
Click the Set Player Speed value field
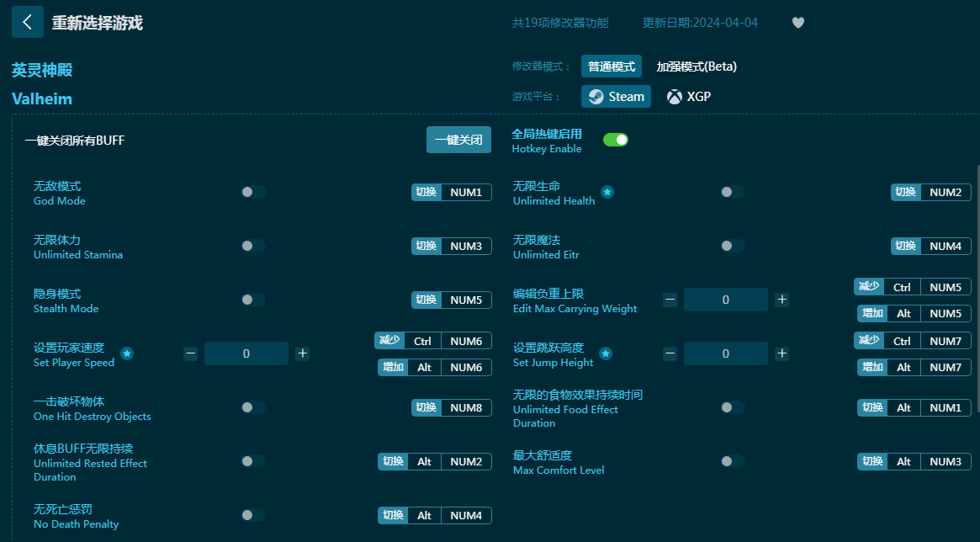(x=246, y=353)
